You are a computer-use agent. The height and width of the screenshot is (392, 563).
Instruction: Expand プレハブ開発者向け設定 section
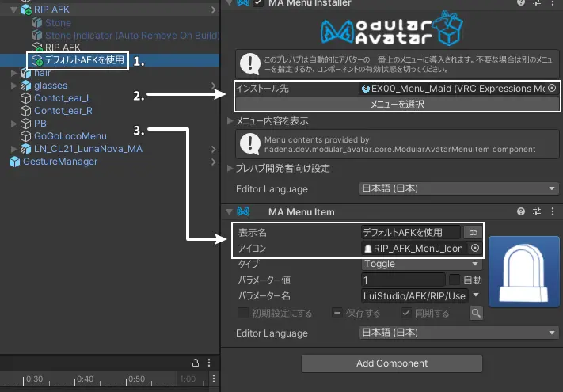click(x=230, y=169)
